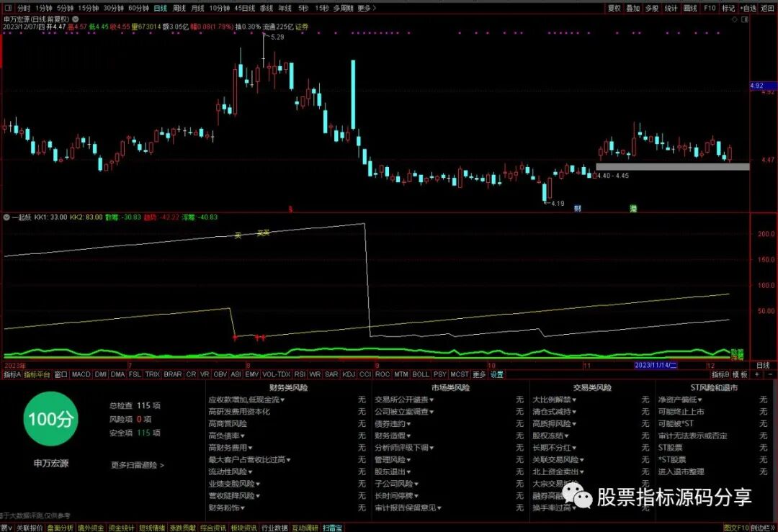Click the panel toggle icon at chart top-right
This screenshot has height=532, width=778.
[744, 19]
